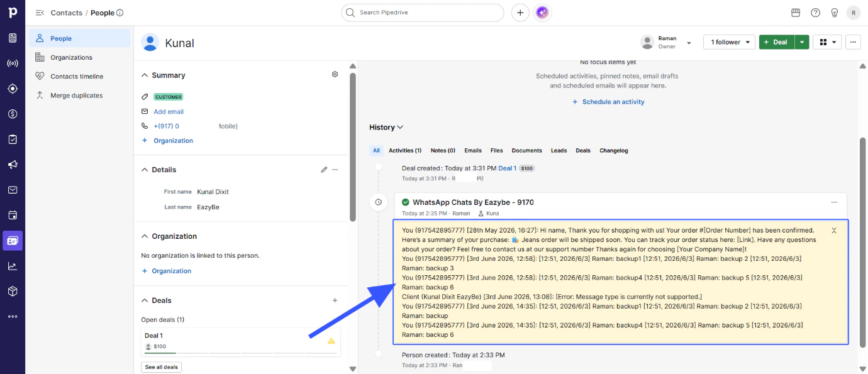Expand the History dropdown
This screenshot has width=868, height=374.
point(386,127)
